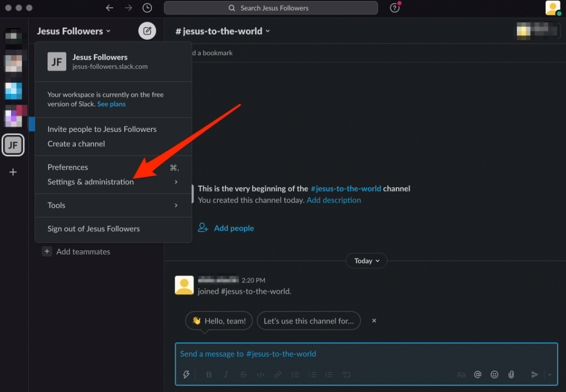Open the emoji picker

coord(495,374)
